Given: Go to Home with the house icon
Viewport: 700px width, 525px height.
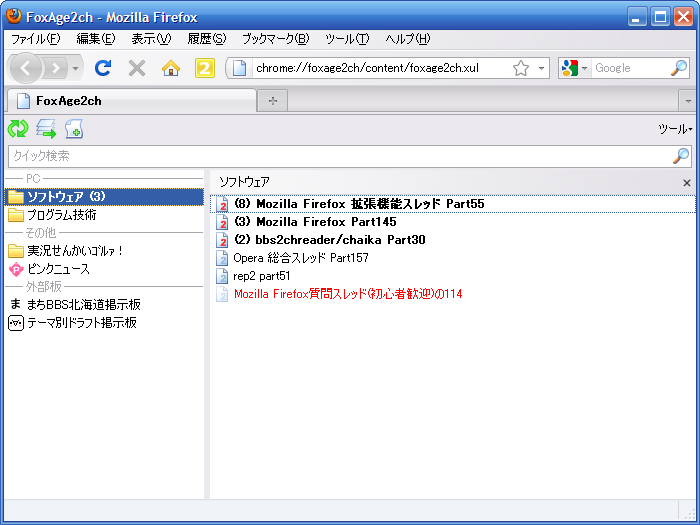Looking at the screenshot, I should coord(171,68).
